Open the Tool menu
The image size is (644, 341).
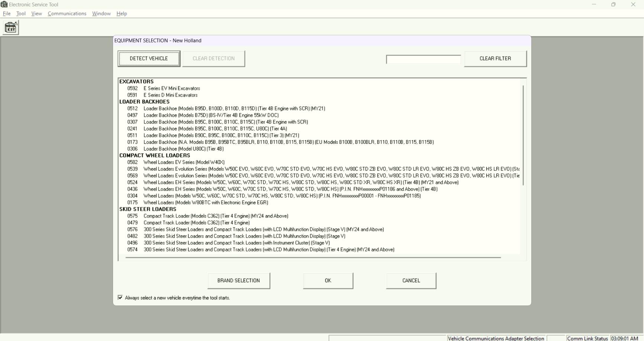click(x=21, y=13)
